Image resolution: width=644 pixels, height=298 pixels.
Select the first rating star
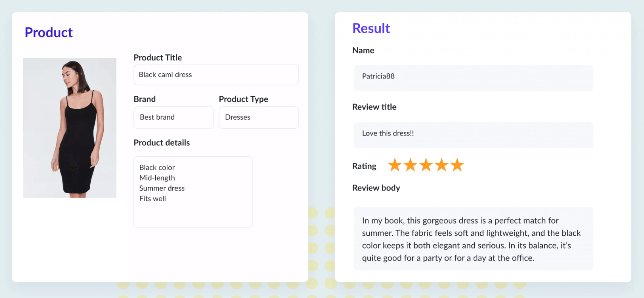click(x=395, y=165)
